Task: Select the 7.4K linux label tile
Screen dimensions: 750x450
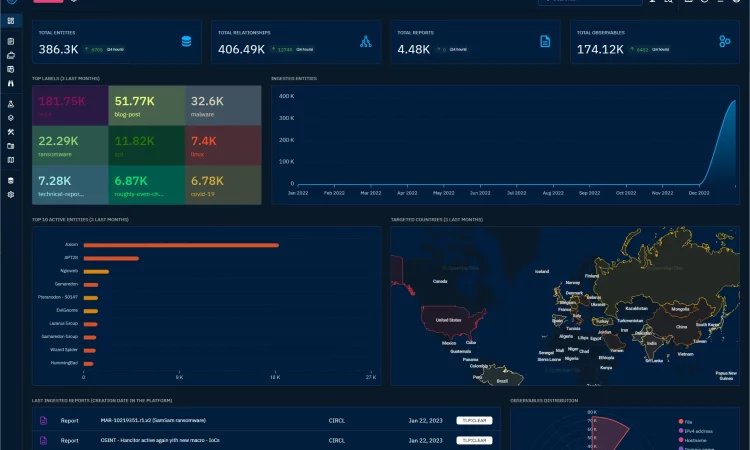Action: click(x=223, y=146)
